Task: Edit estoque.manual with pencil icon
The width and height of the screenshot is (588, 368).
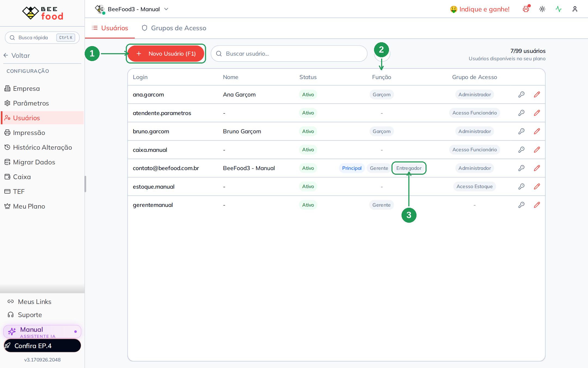Action: pos(537,186)
